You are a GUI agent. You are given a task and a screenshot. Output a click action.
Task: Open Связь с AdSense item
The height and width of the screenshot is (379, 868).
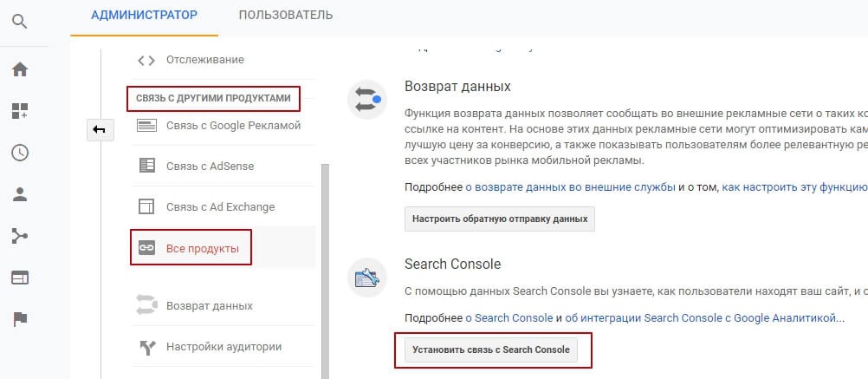pyautogui.click(x=210, y=166)
